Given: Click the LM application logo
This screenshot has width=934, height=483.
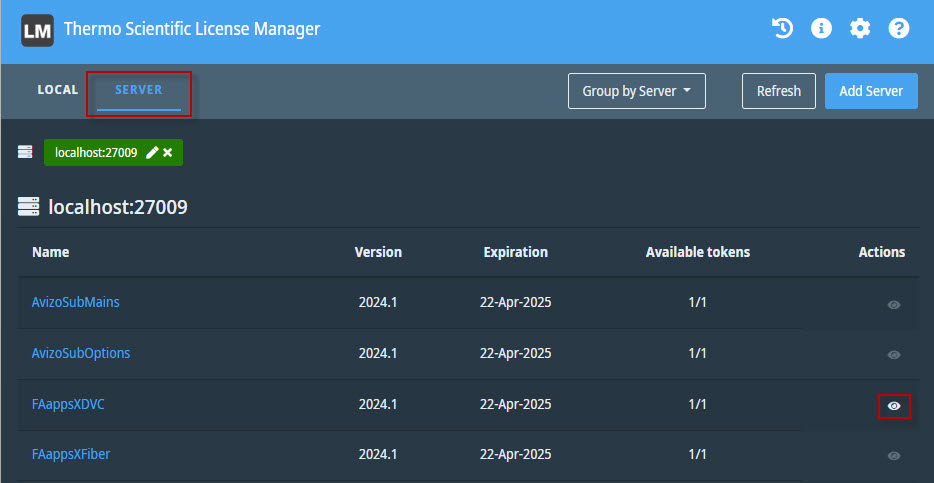Looking at the screenshot, I should 37,30.
